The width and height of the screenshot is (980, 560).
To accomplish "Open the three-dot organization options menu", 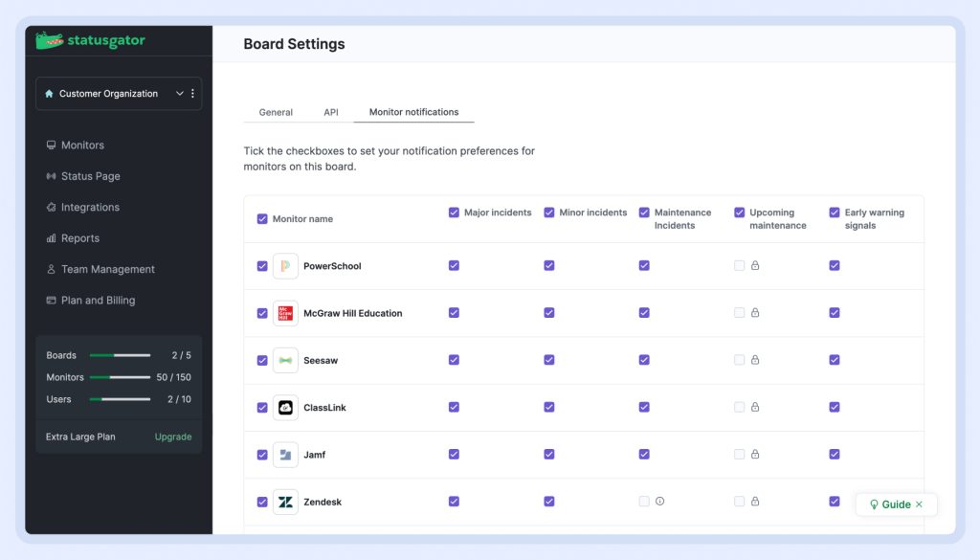I will (x=192, y=94).
